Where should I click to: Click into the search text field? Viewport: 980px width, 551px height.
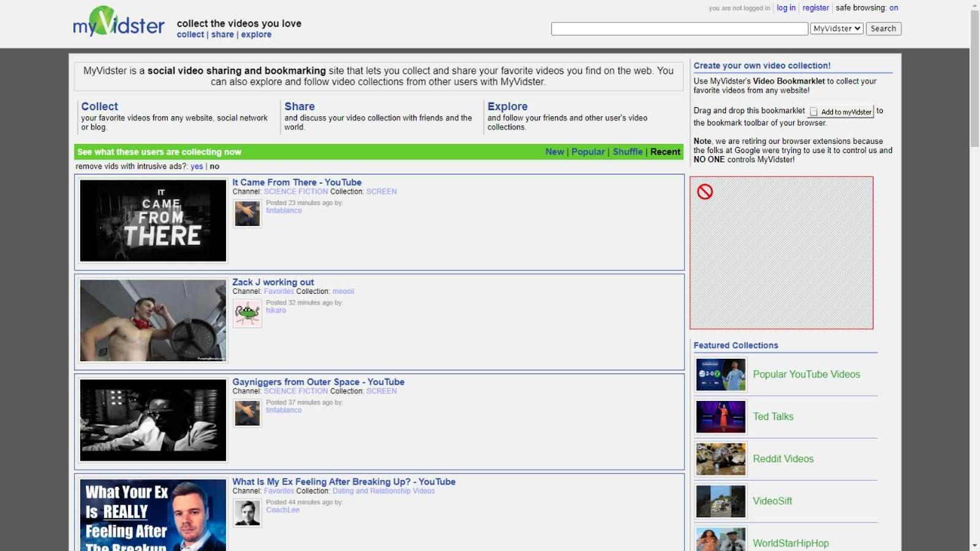point(679,29)
